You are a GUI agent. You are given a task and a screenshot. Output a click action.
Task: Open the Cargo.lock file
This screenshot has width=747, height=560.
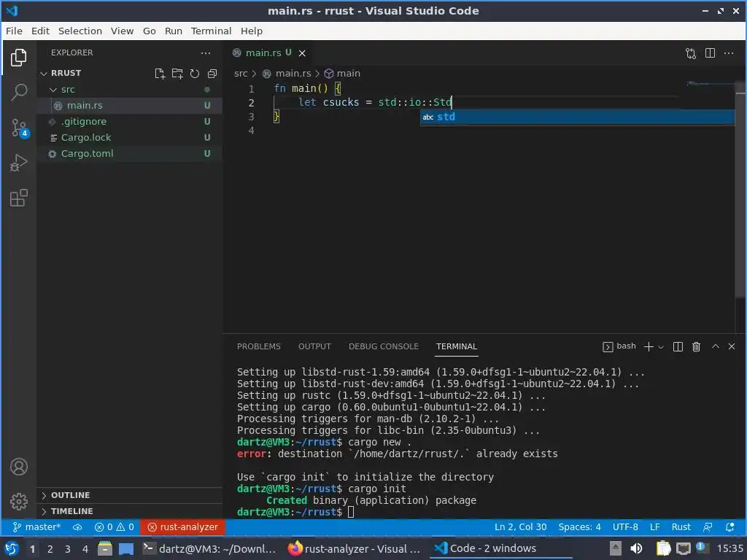(x=129, y=138)
